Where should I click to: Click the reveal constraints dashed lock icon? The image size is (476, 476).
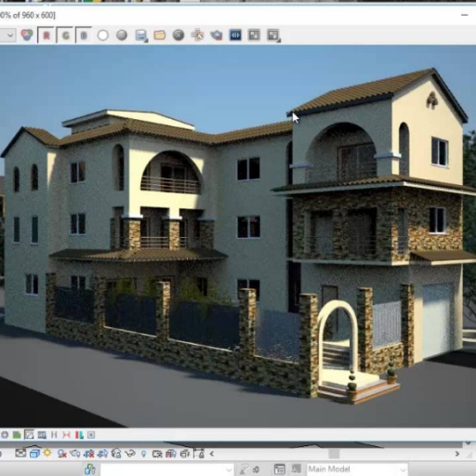tap(199, 454)
